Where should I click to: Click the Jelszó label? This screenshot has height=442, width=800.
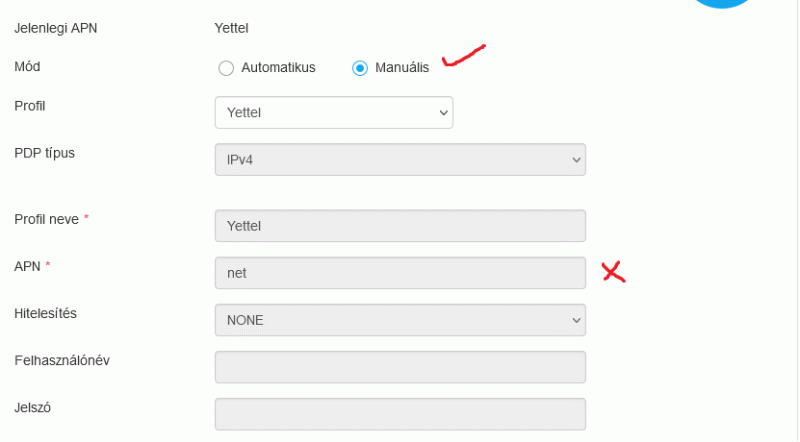pos(33,407)
